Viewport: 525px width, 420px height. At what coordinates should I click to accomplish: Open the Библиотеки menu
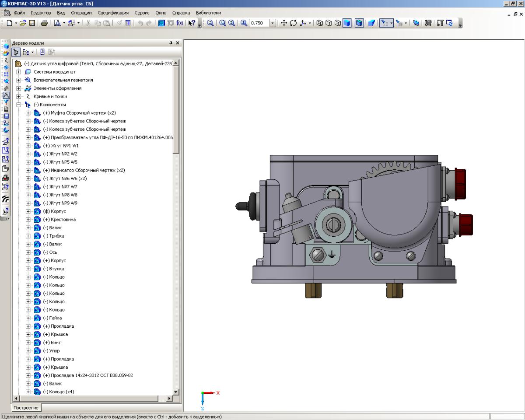208,13
